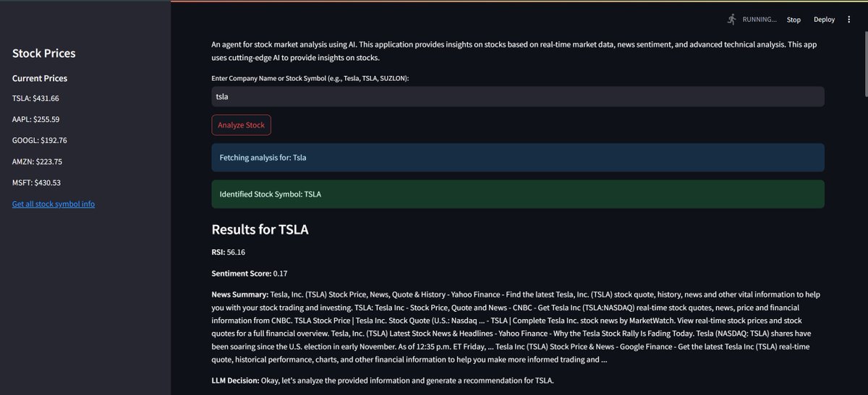Click the News Summary label
868x395 pixels.
click(240, 294)
